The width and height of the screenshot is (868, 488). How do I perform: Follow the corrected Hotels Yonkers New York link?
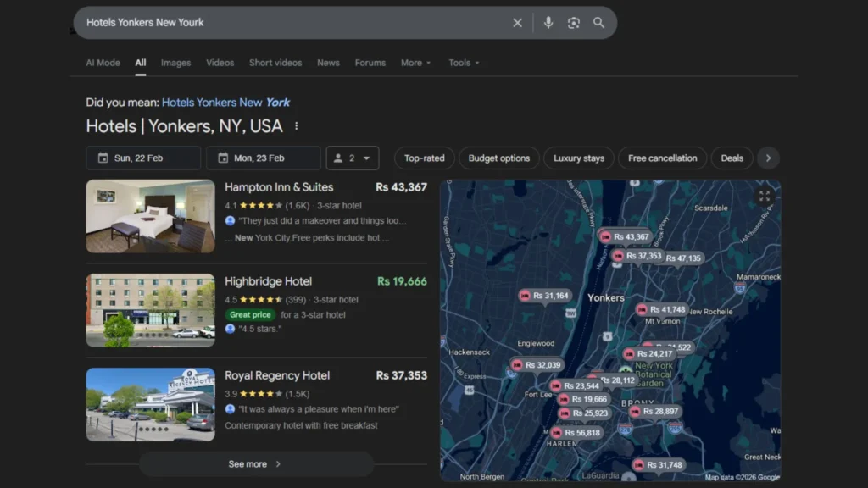pos(225,103)
